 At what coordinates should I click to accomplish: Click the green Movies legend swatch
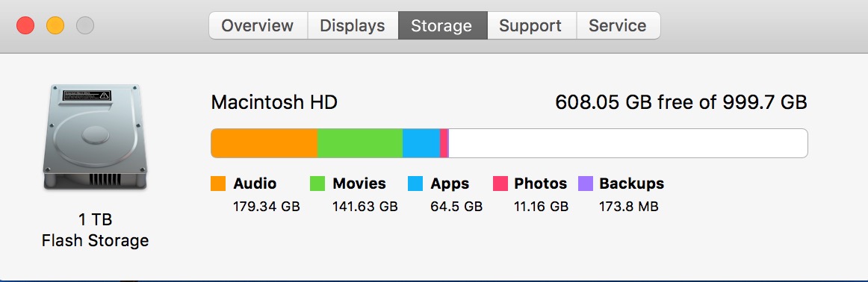pyautogui.click(x=317, y=184)
